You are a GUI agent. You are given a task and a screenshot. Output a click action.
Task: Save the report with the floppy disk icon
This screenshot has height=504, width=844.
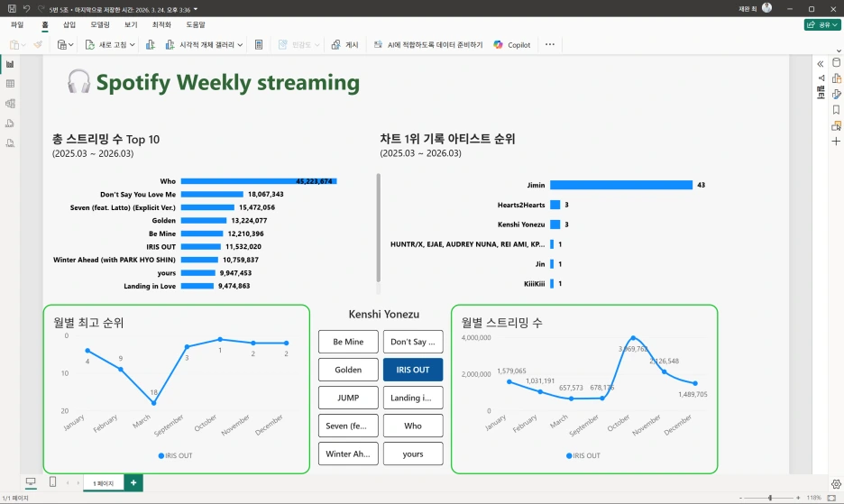pos(12,9)
